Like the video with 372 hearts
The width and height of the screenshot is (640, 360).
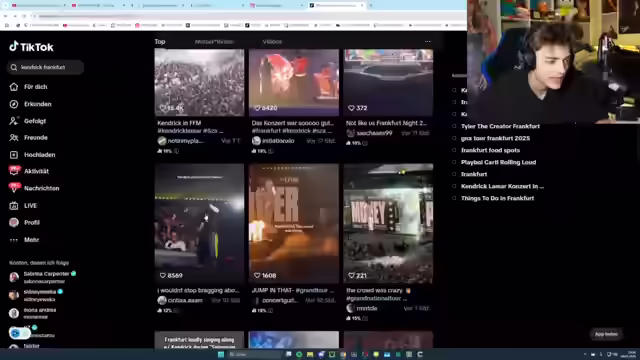351,108
